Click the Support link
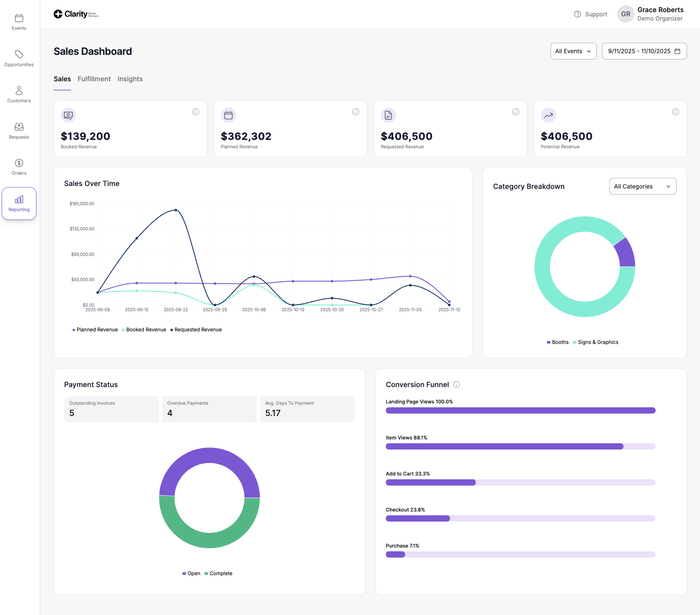 pyautogui.click(x=591, y=14)
